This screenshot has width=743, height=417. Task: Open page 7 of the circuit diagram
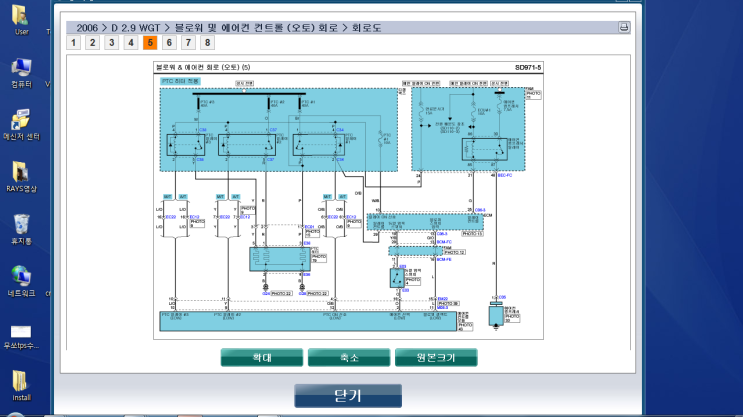tap(188, 43)
